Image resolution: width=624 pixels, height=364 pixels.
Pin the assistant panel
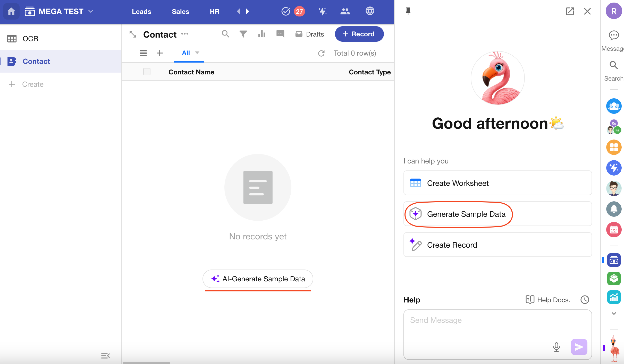point(408,11)
